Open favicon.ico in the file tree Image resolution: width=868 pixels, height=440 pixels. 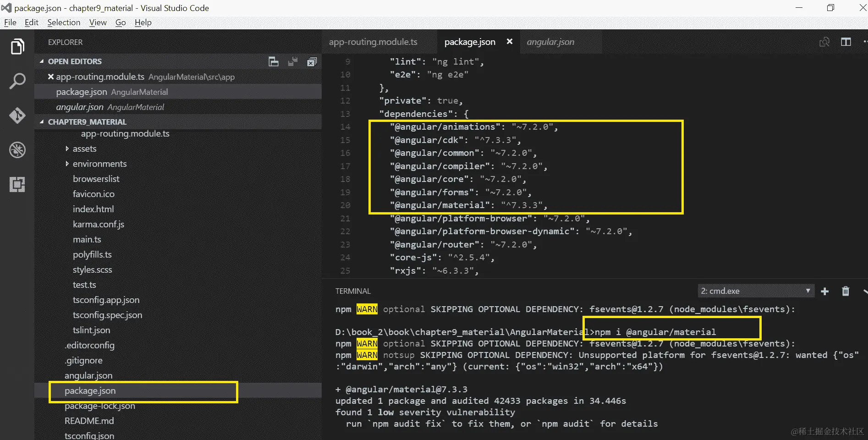[93, 194]
